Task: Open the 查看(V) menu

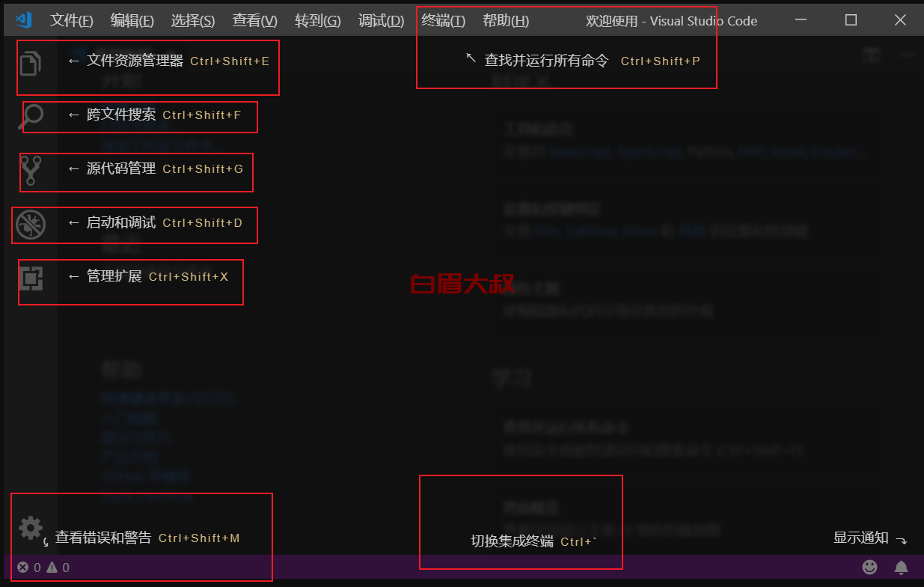Action: [254, 21]
